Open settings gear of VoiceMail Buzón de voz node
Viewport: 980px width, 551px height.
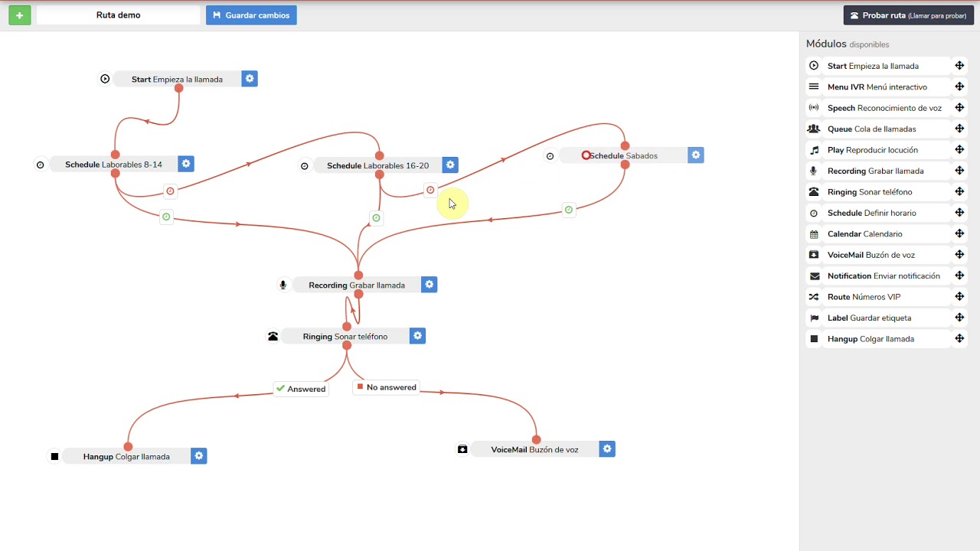click(607, 449)
